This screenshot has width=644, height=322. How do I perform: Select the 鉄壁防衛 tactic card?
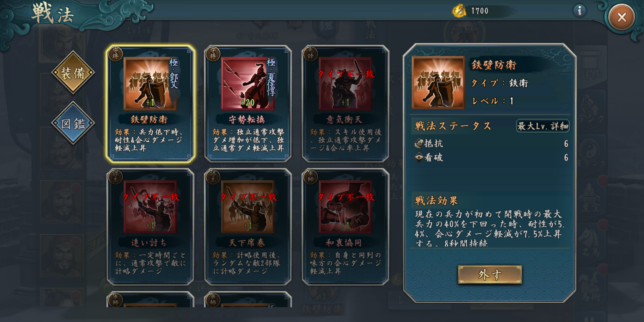point(150,103)
